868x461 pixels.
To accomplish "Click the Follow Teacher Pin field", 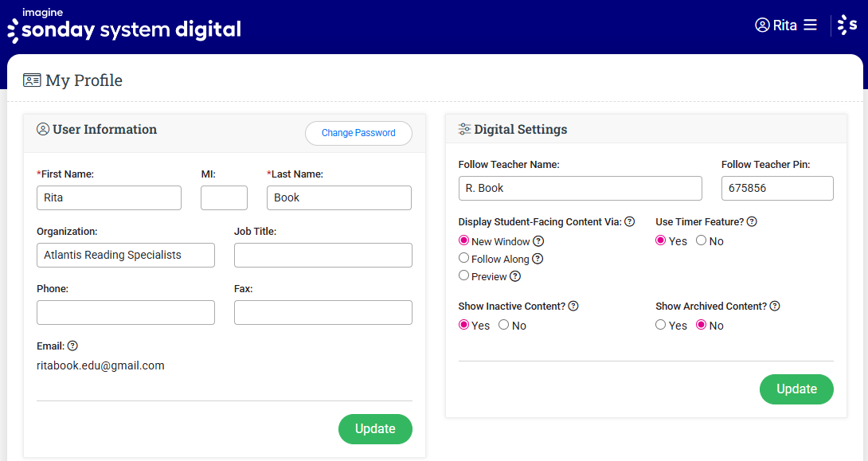I will tap(777, 188).
